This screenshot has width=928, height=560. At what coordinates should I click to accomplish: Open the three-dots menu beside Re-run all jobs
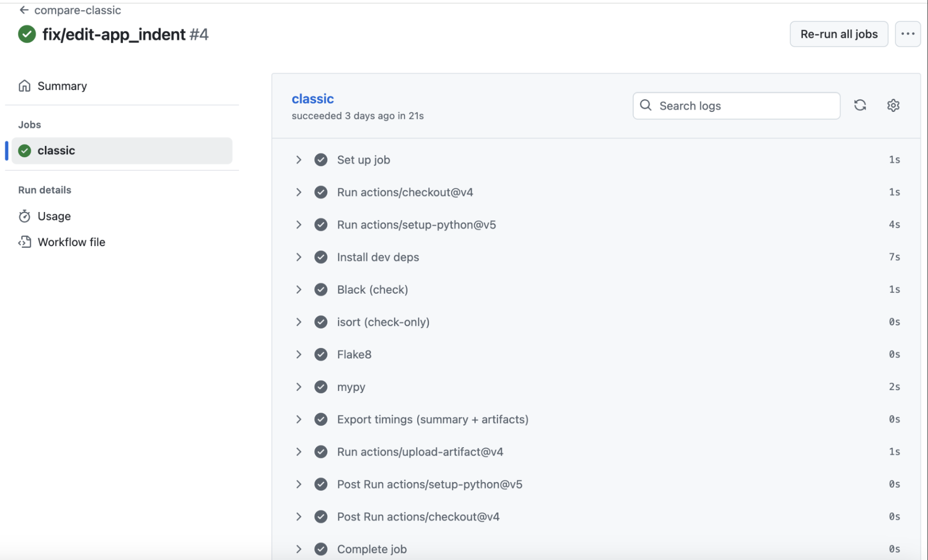point(907,34)
